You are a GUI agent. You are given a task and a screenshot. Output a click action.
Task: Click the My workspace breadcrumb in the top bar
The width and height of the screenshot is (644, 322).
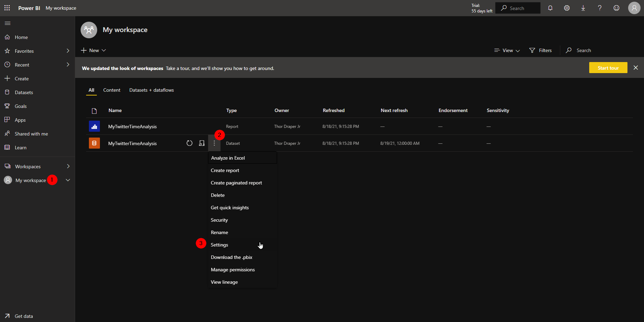click(x=61, y=8)
